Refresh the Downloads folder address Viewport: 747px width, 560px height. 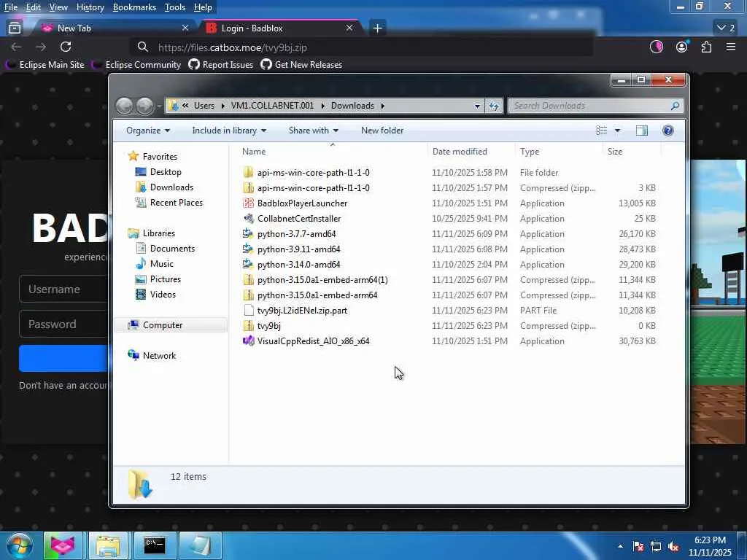(494, 106)
